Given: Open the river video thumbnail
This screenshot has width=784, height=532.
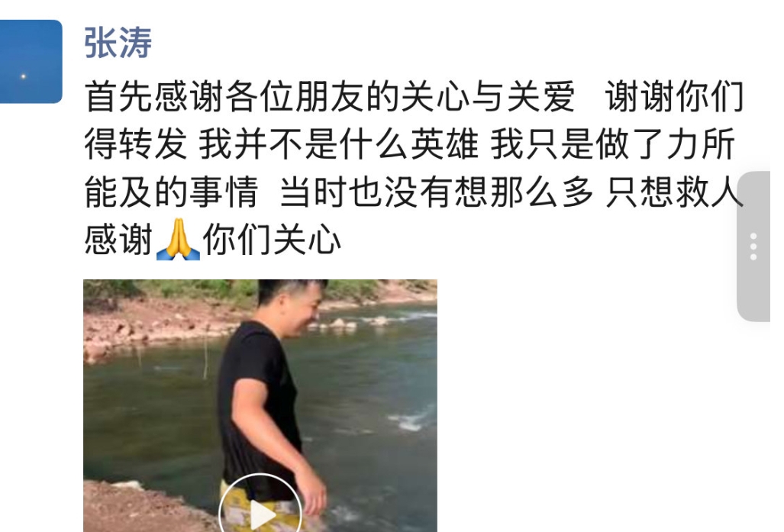Looking at the screenshot, I should pos(260,405).
